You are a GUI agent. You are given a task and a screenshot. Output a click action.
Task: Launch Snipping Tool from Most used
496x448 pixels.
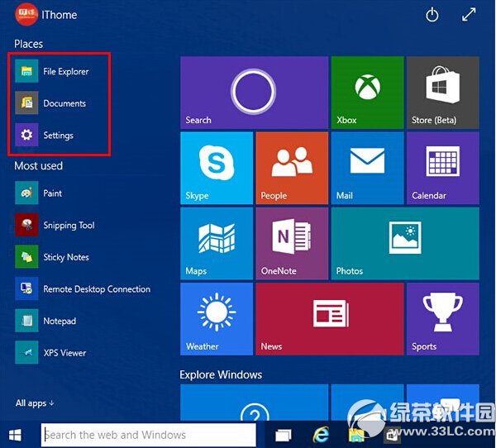coord(68,226)
